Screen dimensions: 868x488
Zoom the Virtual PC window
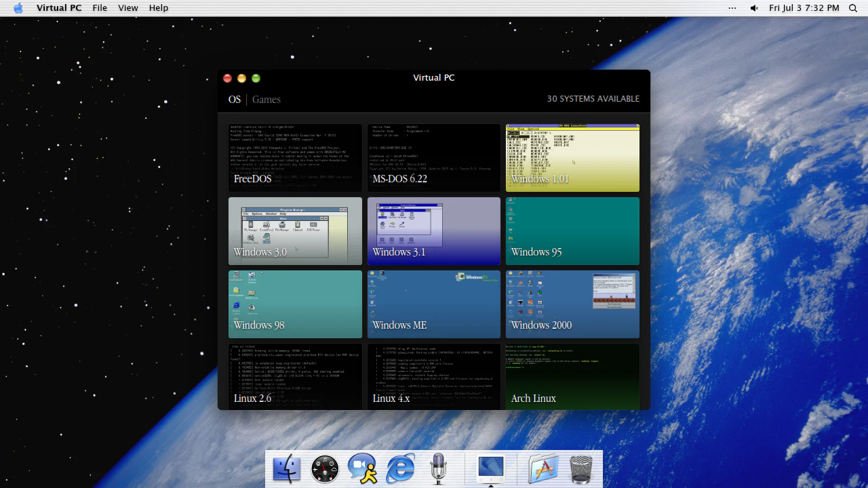(256, 79)
